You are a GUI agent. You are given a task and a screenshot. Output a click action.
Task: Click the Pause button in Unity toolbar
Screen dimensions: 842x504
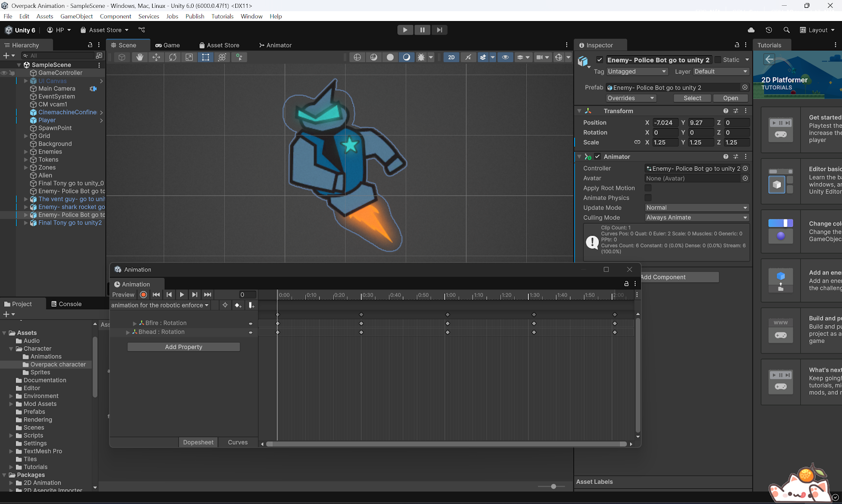point(422,30)
